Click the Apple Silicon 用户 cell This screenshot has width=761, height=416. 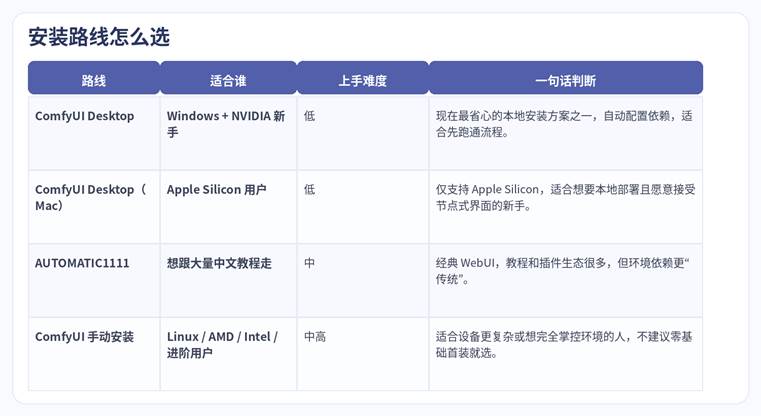point(216,189)
